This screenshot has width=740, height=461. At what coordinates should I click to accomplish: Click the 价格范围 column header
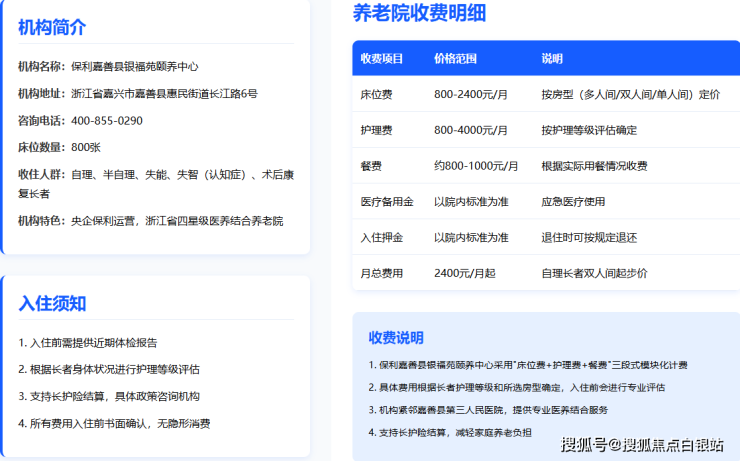(x=455, y=59)
